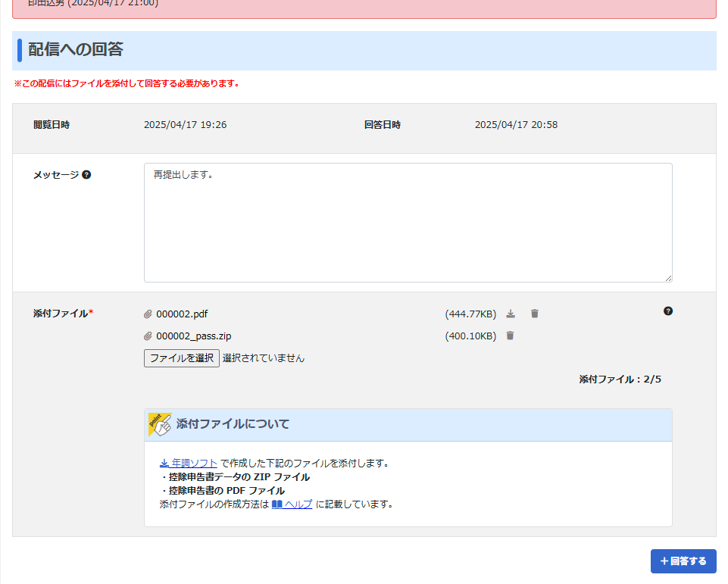Open the 年調ソフト download link
The width and height of the screenshot is (728, 584).
click(x=189, y=463)
